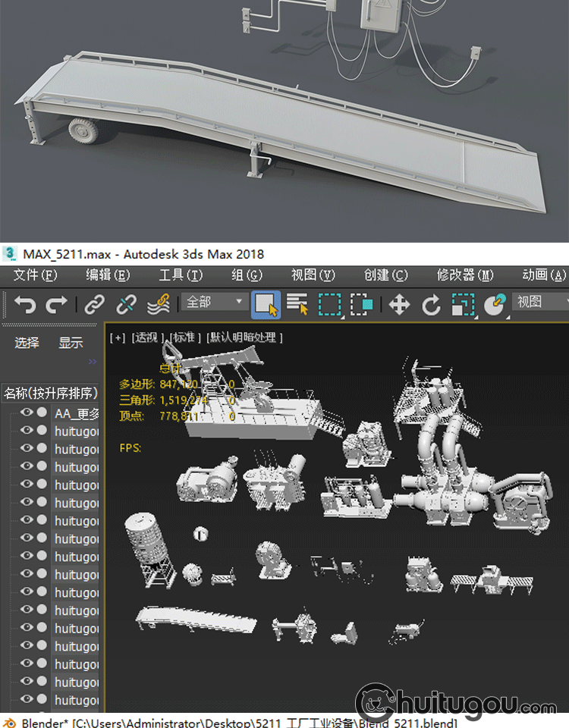Toggle the Window/Crossing selection icon
This screenshot has height=728, width=569.
361,305
